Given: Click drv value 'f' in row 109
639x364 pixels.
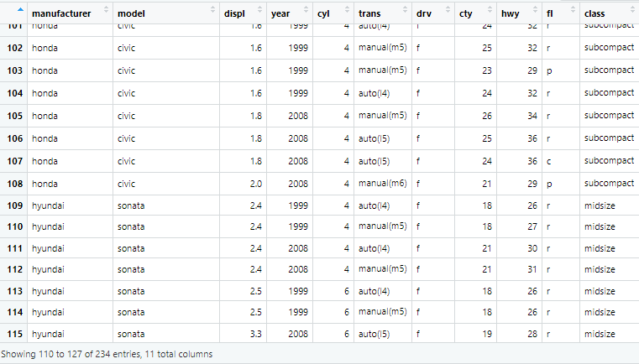Looking at the screenshot, I should tap(418, 205).
